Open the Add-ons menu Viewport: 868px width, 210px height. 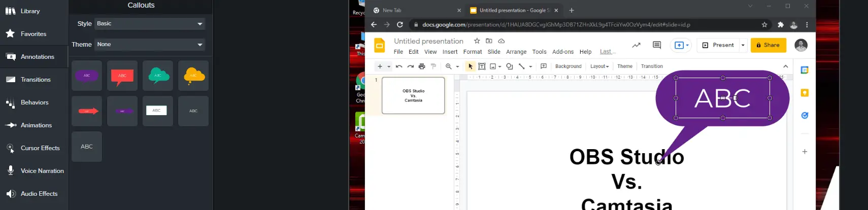pos(563,52)
